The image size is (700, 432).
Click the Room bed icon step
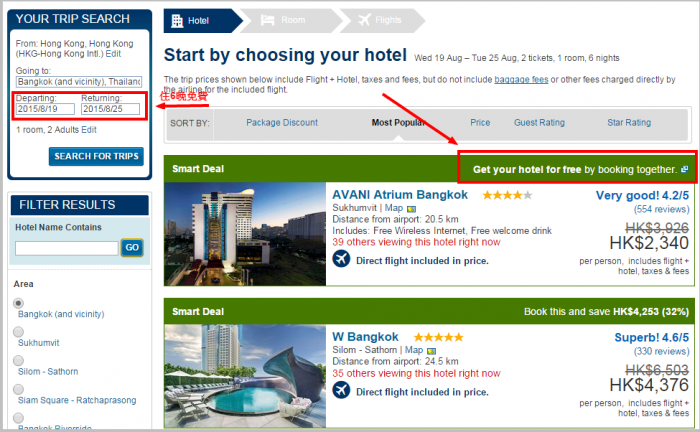(267, 20)
